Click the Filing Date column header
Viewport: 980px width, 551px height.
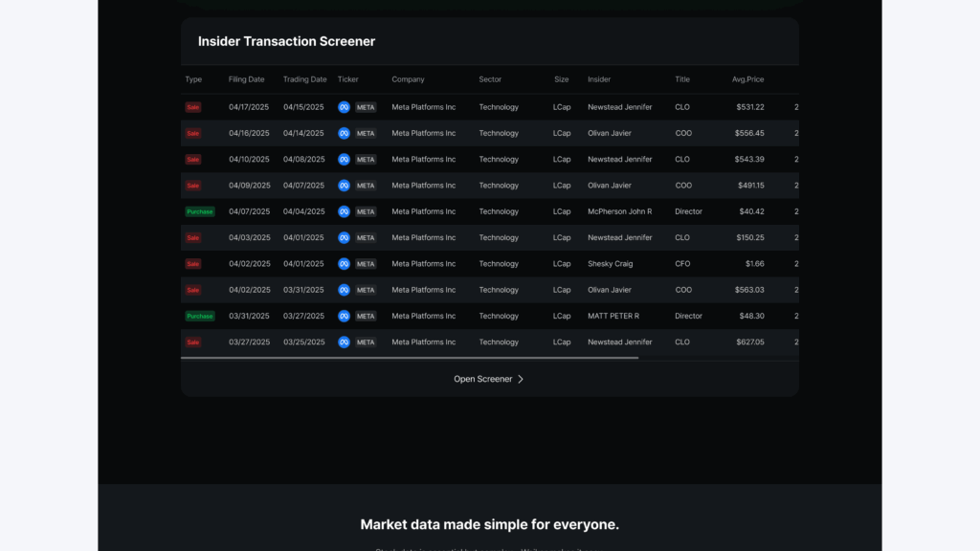point(246,79)
